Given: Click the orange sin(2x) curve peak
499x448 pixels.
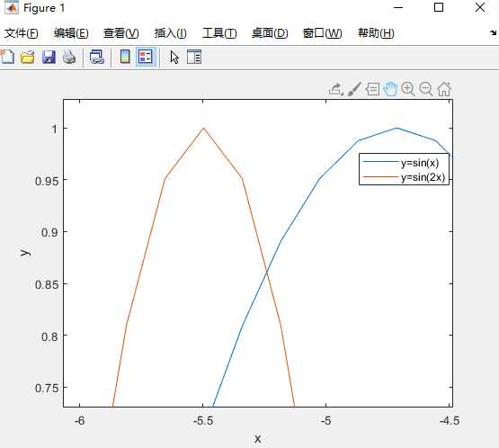Looking at the screenshot, I should click(203, 128).
